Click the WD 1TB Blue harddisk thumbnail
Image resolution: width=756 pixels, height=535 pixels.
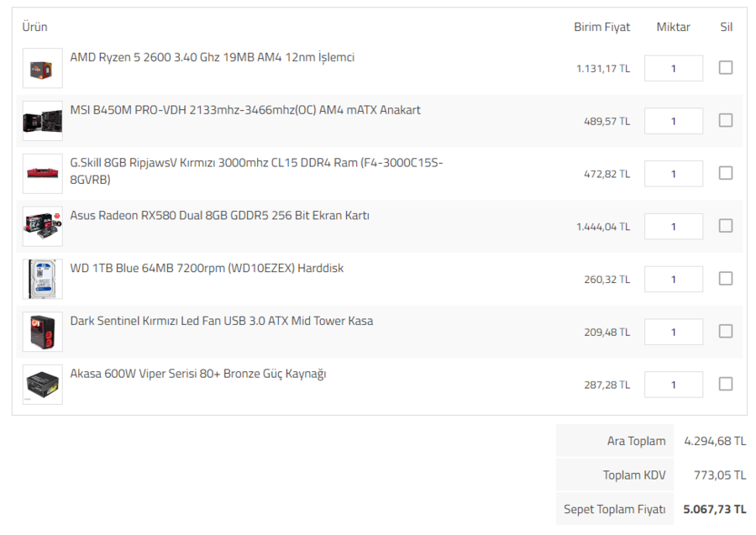tap(43, 279)
